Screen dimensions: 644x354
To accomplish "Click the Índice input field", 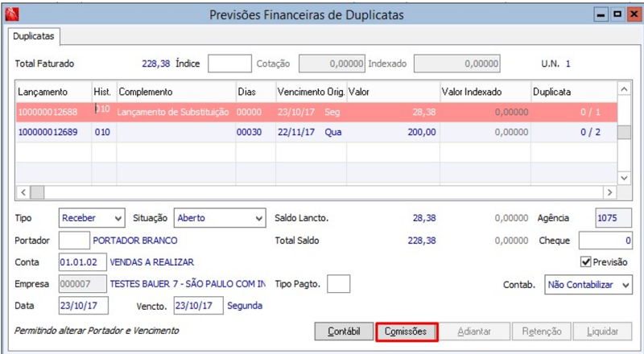I will (x=229, y=64).
